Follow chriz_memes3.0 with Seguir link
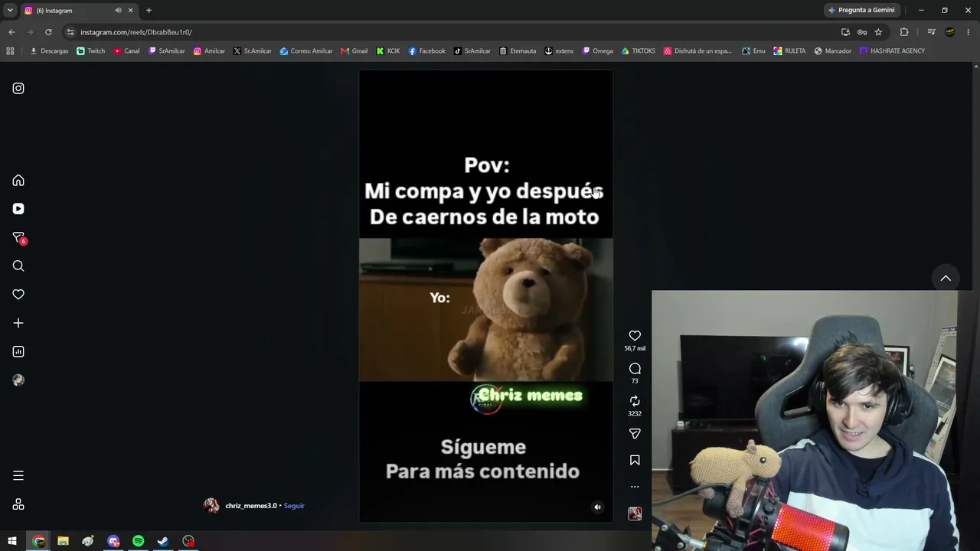 [294, 506]
